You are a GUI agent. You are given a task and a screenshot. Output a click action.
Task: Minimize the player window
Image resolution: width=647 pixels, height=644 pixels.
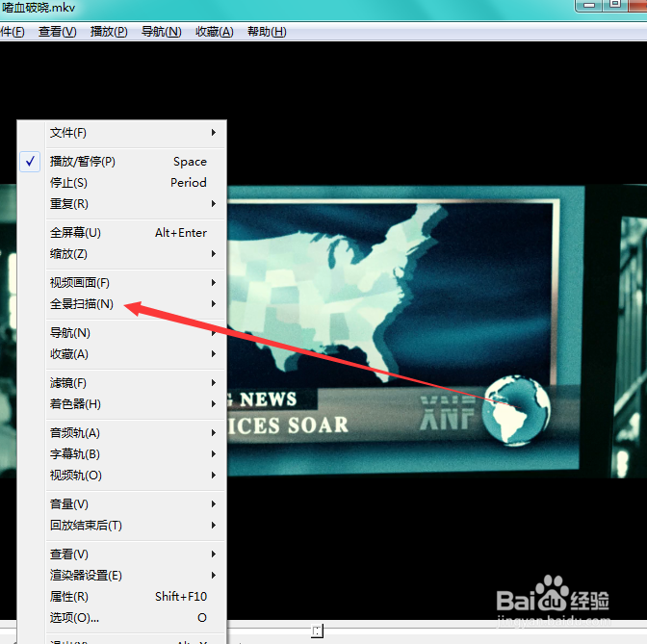point(589,6)
